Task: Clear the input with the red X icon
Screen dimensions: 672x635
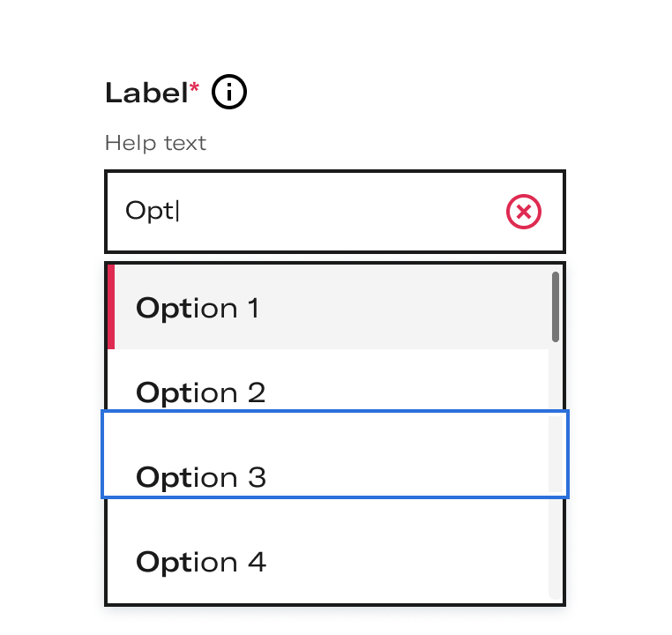Action: [523, 212]
